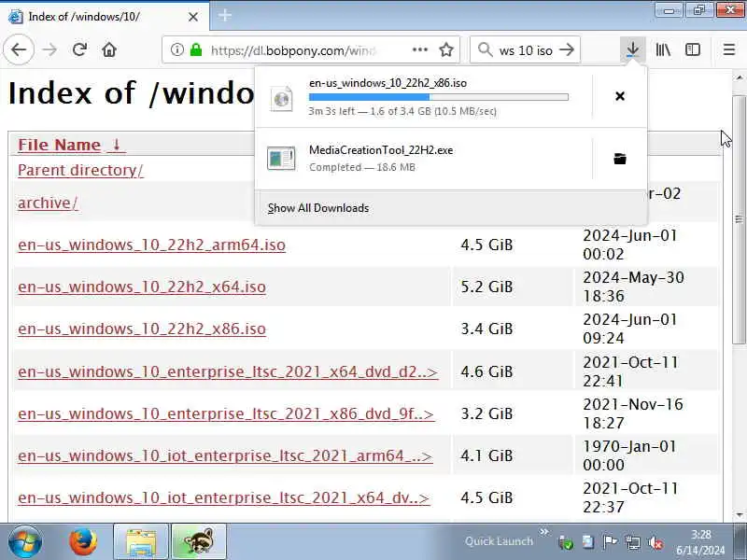Open the Action Center flag icon
747x560 pixels.
[611, 542]
